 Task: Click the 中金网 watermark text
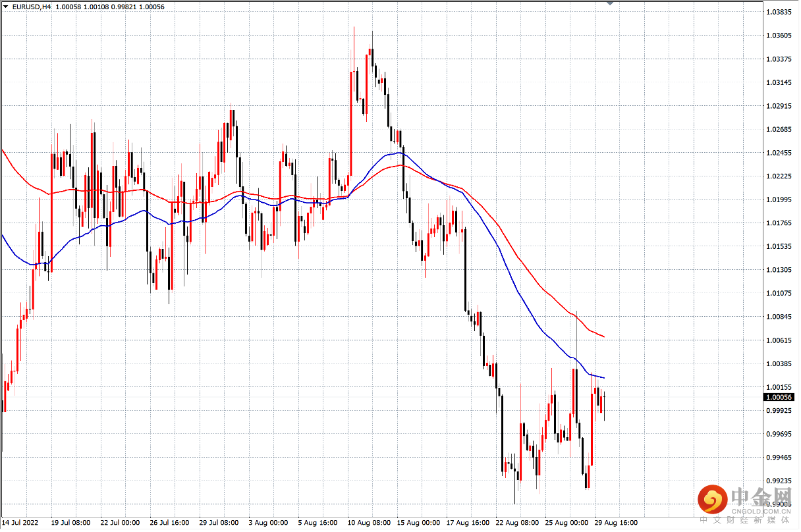(x=760, y=498)
